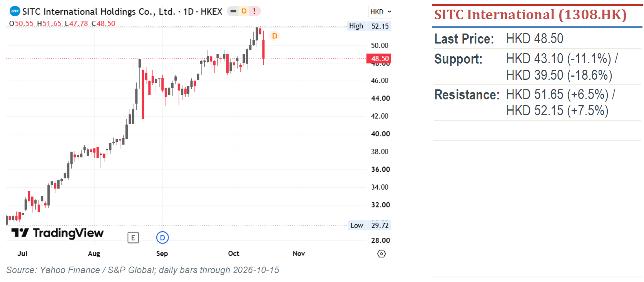Click the High 52.15 price label
The height and width of the screenshot is (282, 644).
click(x=369, y=26)
